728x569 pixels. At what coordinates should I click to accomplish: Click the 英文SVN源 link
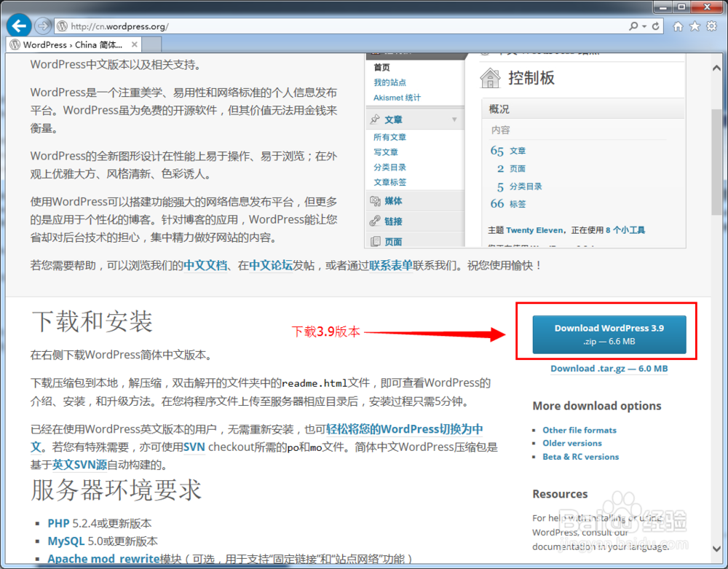pyautogui.click(x=79, y=465)
